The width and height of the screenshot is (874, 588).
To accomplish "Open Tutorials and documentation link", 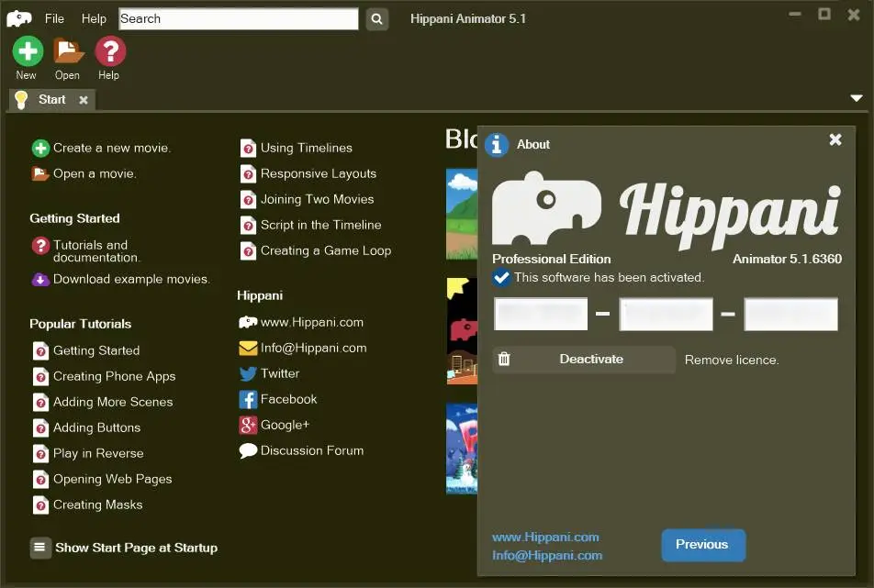I will pos(95,251).
